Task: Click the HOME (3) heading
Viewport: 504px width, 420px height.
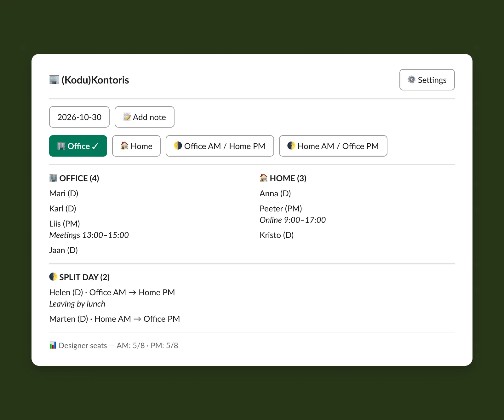Action: click(288, 178)
